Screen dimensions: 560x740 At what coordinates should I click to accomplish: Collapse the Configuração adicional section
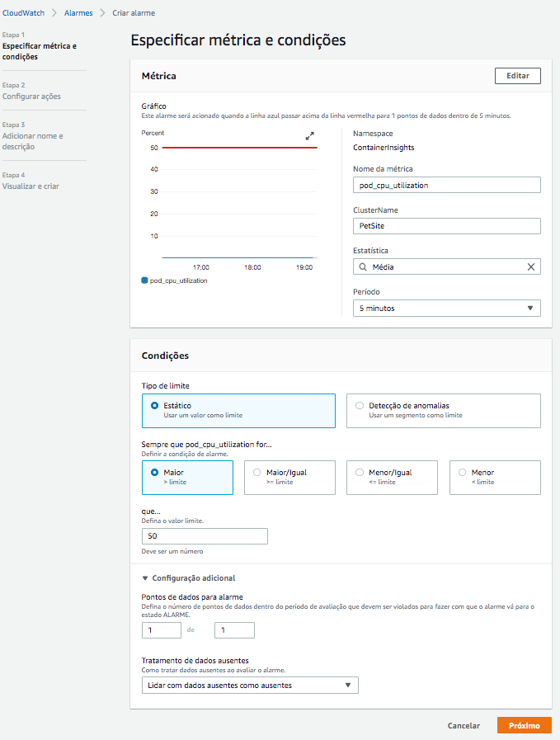coord(189,578)
